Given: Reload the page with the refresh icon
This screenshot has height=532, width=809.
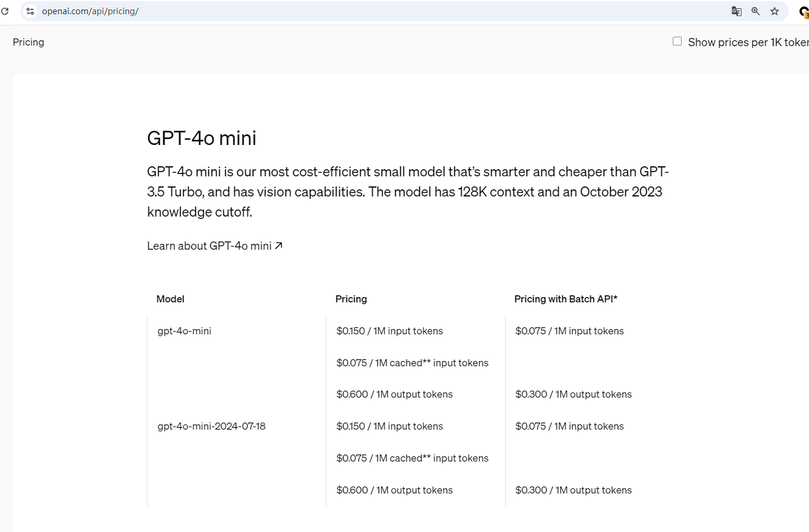Looking at the screenshot, I should 5,11.
